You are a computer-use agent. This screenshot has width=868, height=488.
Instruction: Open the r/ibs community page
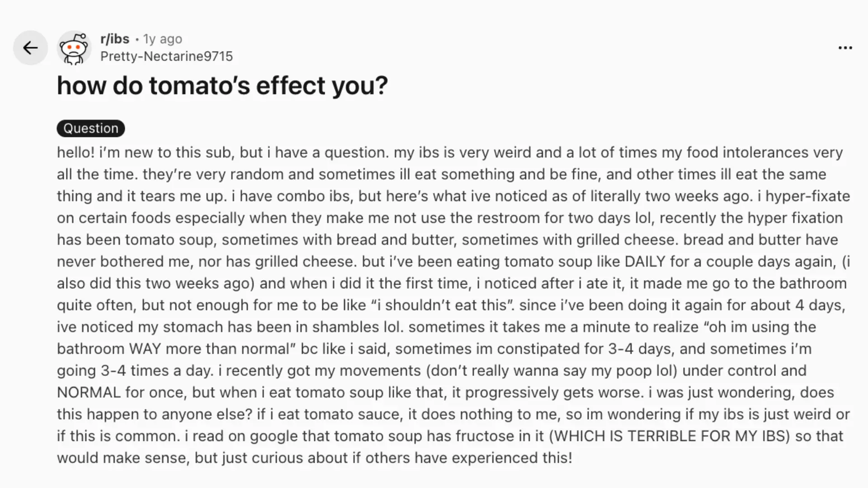tap(115, 39)
